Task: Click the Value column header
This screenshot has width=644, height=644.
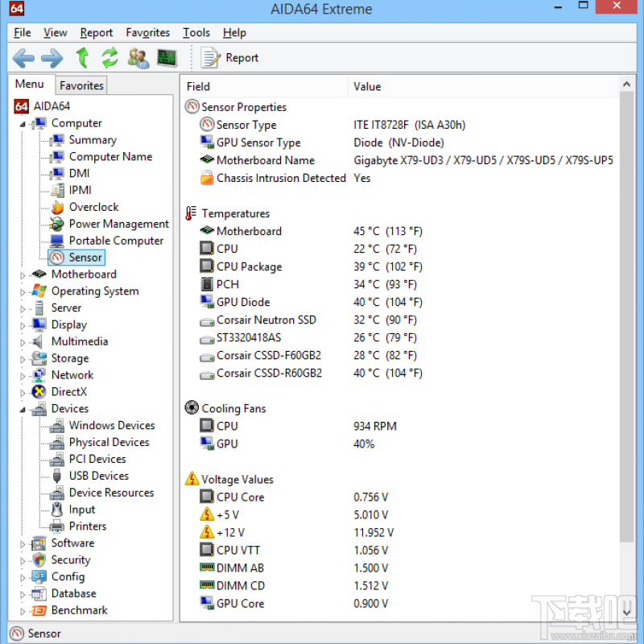Action: click(x=483, y=87)
